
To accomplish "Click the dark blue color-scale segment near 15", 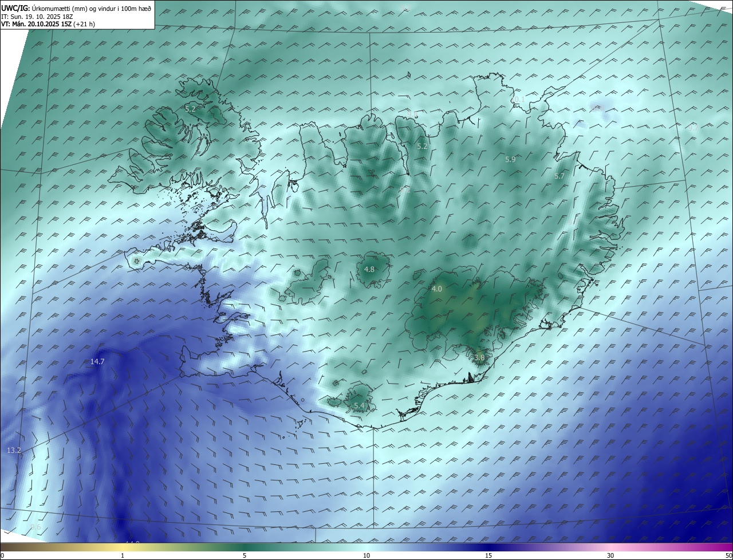I will coord(488,547).
